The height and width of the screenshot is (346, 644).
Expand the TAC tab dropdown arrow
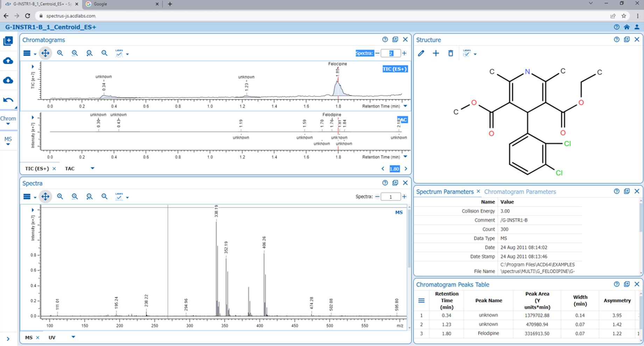click(92, 168)
